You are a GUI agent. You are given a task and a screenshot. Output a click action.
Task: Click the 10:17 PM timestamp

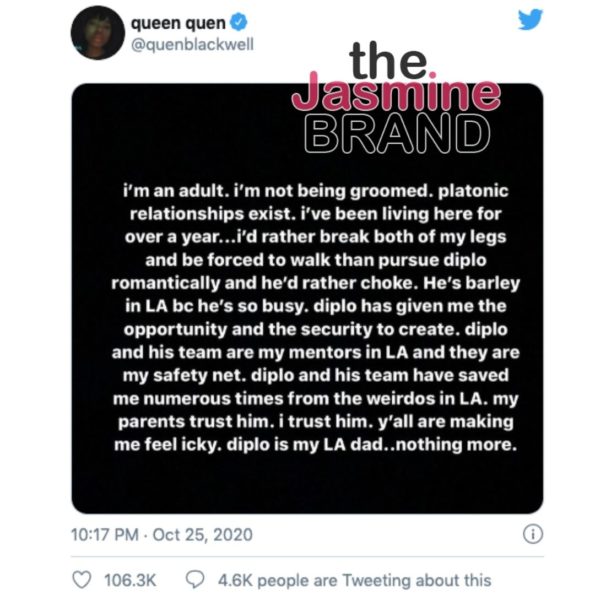105,535
